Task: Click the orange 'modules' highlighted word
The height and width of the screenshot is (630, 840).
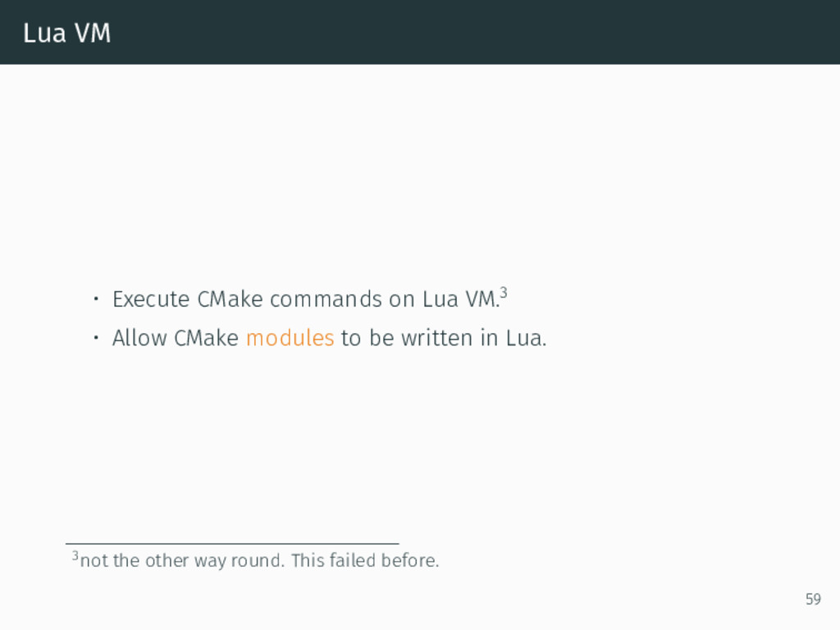Action: pos(290,338)
